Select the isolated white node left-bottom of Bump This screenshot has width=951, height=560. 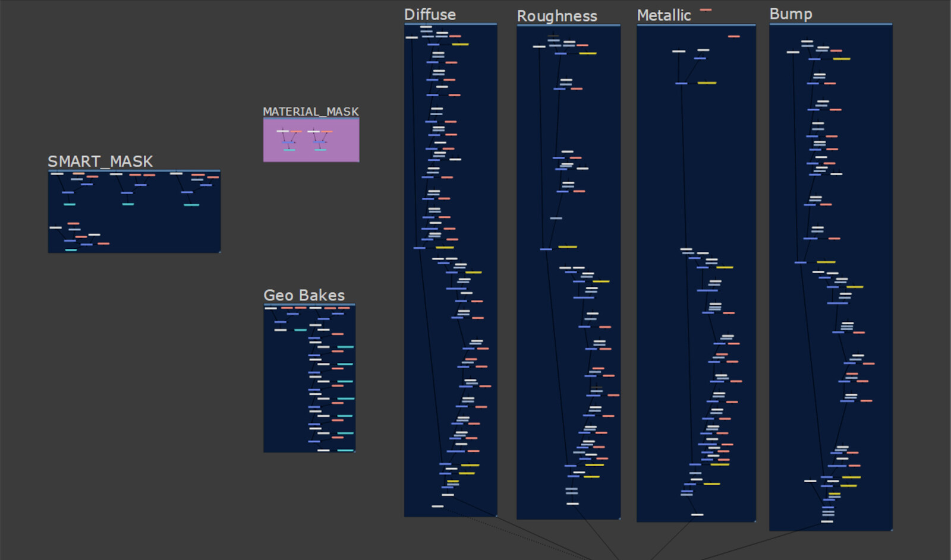[x=810, y=481]
